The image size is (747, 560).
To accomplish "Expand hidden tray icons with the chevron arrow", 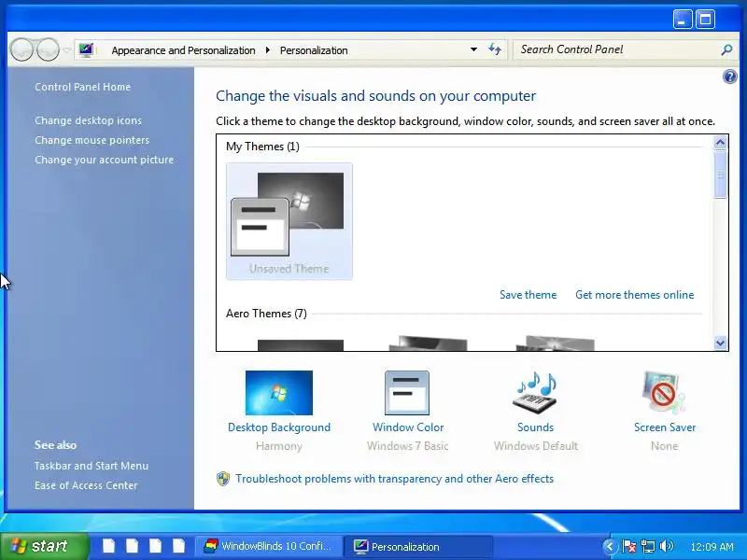I will pyautogui.click(x=611, y=546).
